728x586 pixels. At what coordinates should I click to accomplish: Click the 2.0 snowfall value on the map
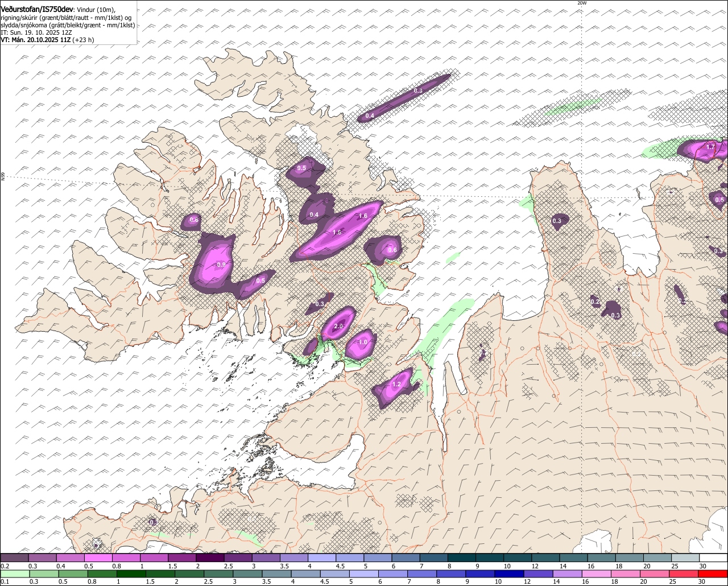coord(338,326)
